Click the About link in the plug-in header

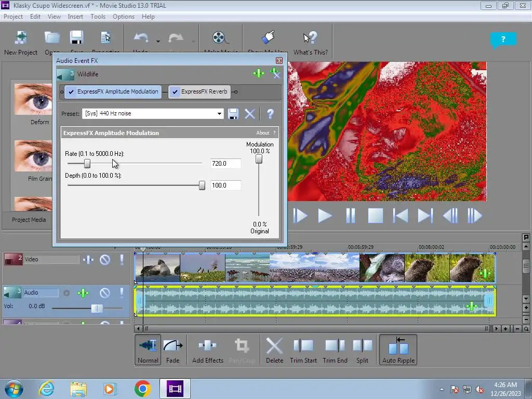point(262,133)
